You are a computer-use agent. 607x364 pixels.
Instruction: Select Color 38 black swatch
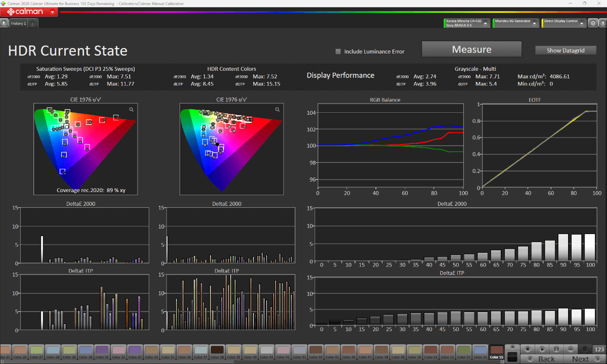pyautogui.click(x=217, y=351)
